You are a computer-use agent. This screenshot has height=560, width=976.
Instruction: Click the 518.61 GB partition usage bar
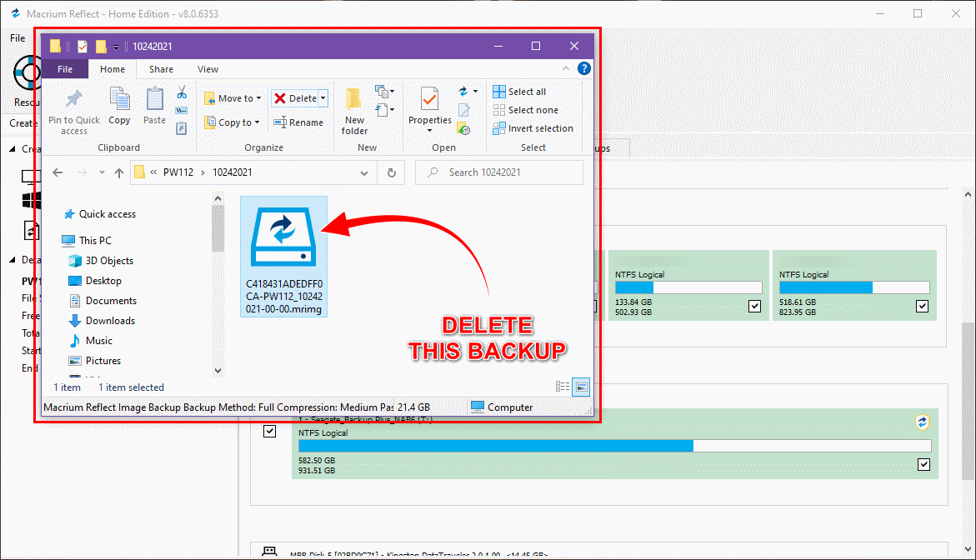pos(854,287)
